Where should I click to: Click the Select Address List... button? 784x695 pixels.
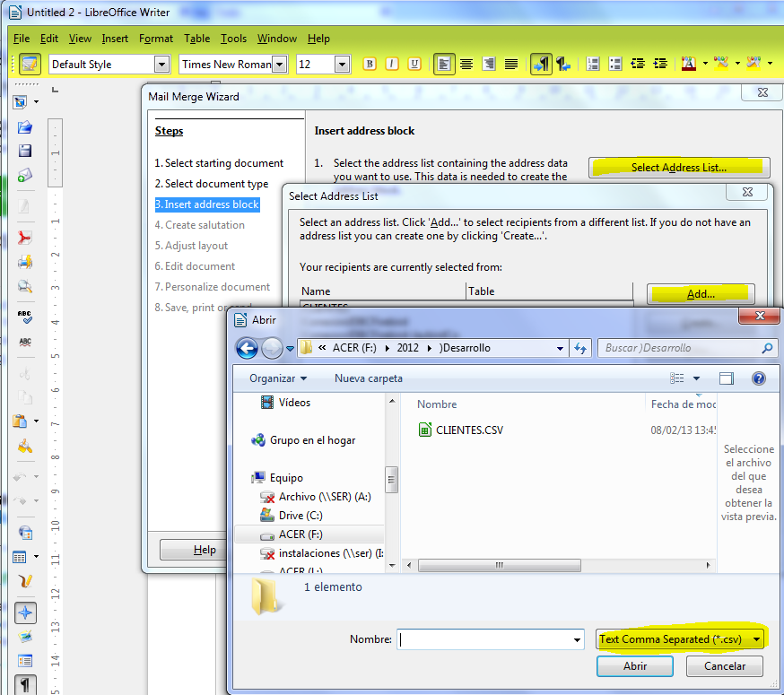click(678, 168)
